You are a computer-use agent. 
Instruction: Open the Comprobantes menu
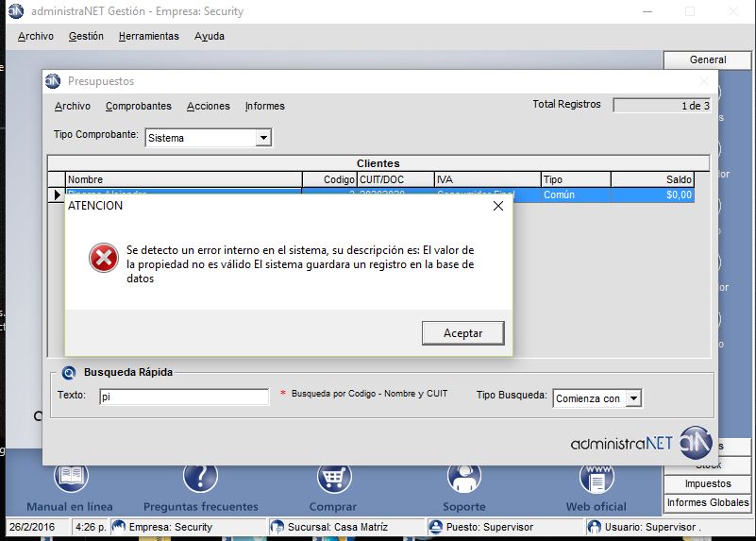click(x=139, y=106)
